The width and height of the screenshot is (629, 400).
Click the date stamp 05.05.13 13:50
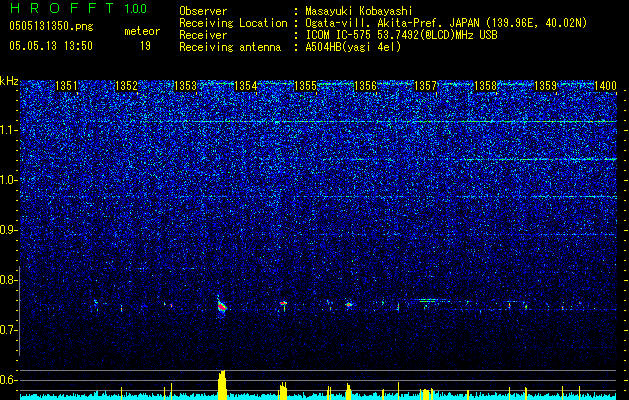point(51,46)
